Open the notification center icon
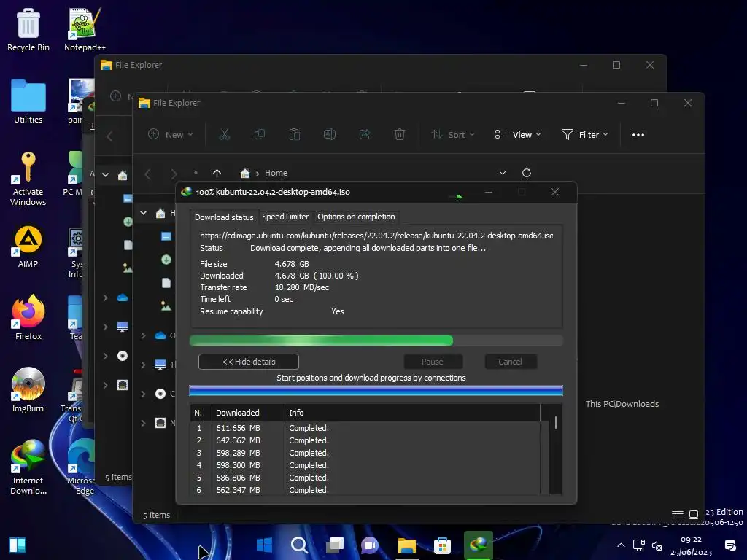Image resolution: width=747 pixels, height=560 pixels. [x=729, y=545]
